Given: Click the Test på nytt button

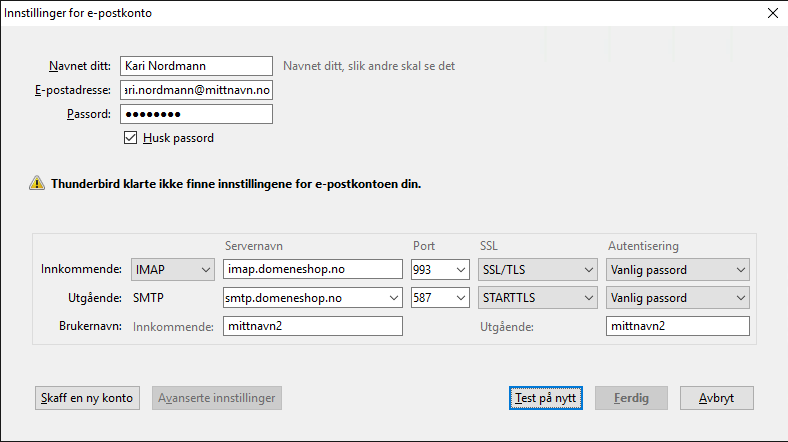Looking at the screenshot, I should pos(546,398).
